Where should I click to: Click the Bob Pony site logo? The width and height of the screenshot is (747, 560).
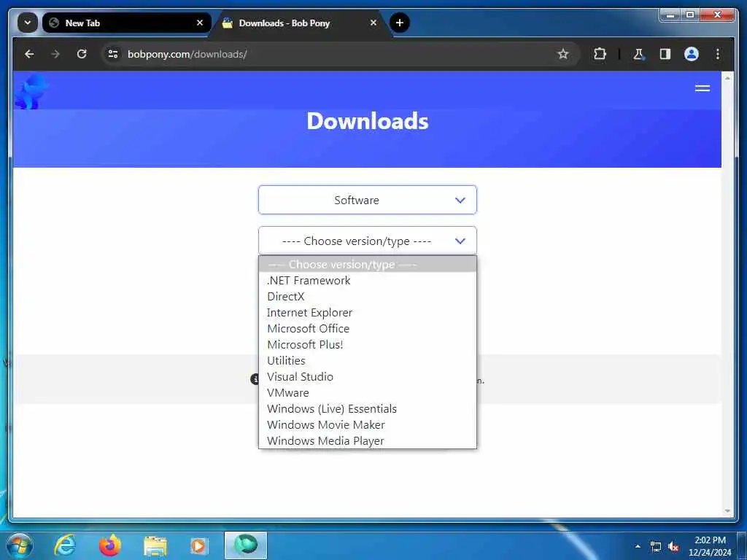point(31,91)
